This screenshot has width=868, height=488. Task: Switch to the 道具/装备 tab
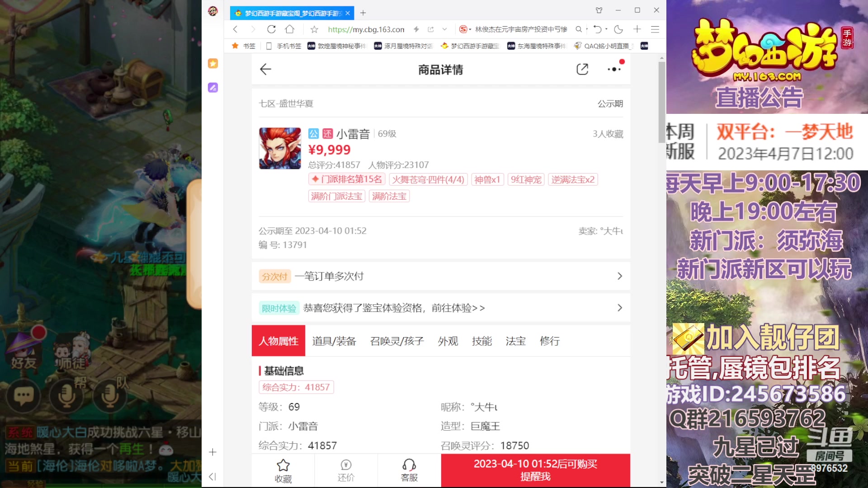point(334,341)
